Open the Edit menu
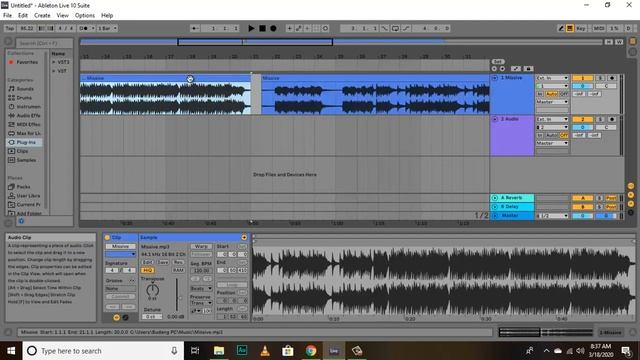 23,16
